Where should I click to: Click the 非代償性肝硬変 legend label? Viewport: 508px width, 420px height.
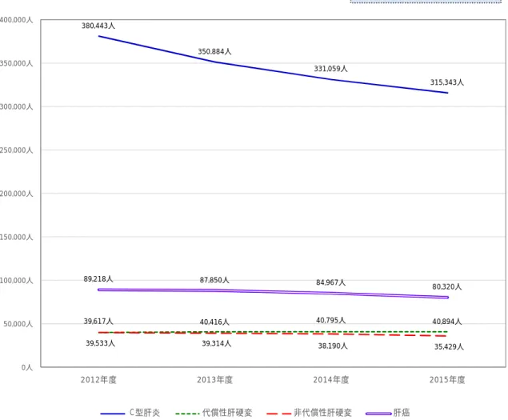322,413
